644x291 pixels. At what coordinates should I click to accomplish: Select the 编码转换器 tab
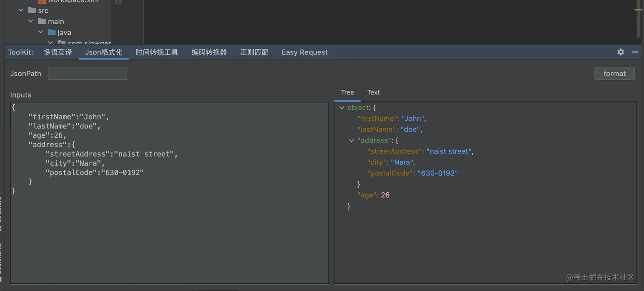pos(209,52)
